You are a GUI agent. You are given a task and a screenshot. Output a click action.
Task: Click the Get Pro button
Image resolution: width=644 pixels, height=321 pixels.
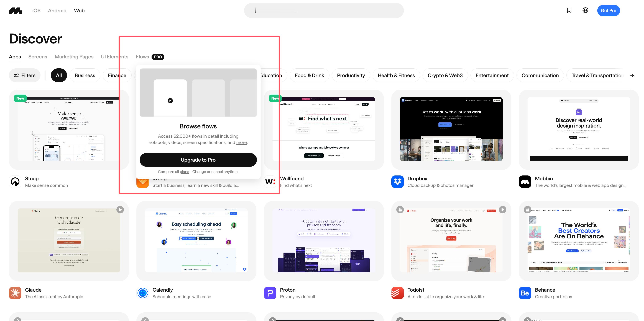coord(609,11)
